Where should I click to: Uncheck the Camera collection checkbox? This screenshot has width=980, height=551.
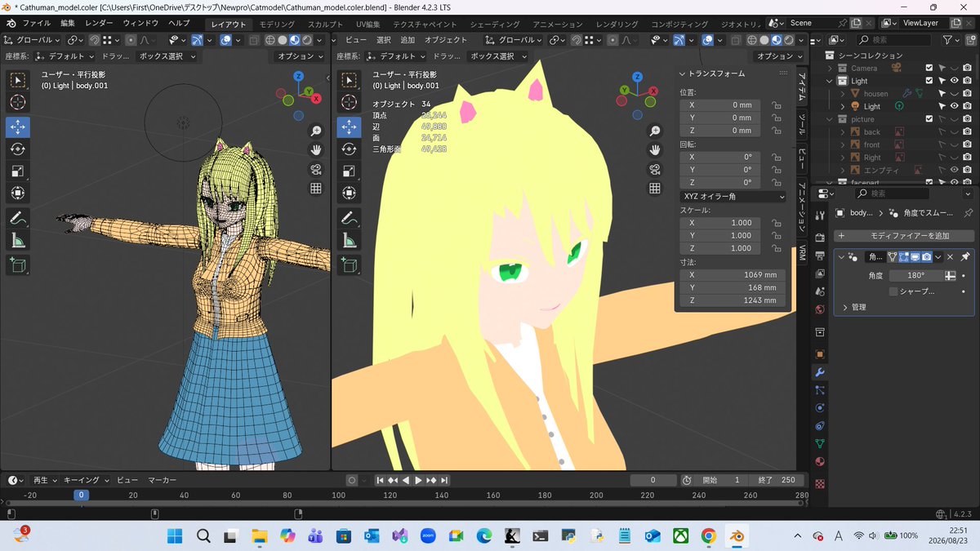click(929, 68)
